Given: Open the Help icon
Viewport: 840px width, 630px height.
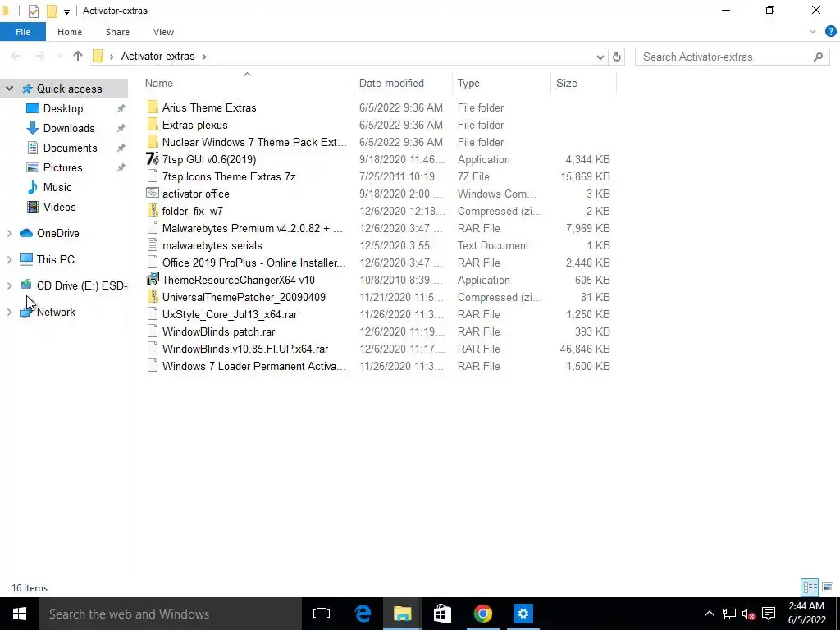Looking at the screenshot, I should 830,32.
